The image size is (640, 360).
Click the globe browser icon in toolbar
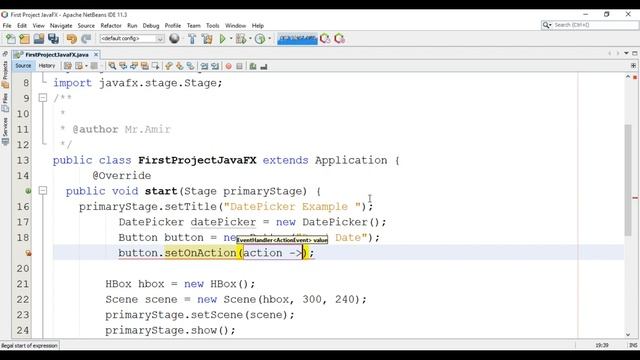[x=174, y=38]
